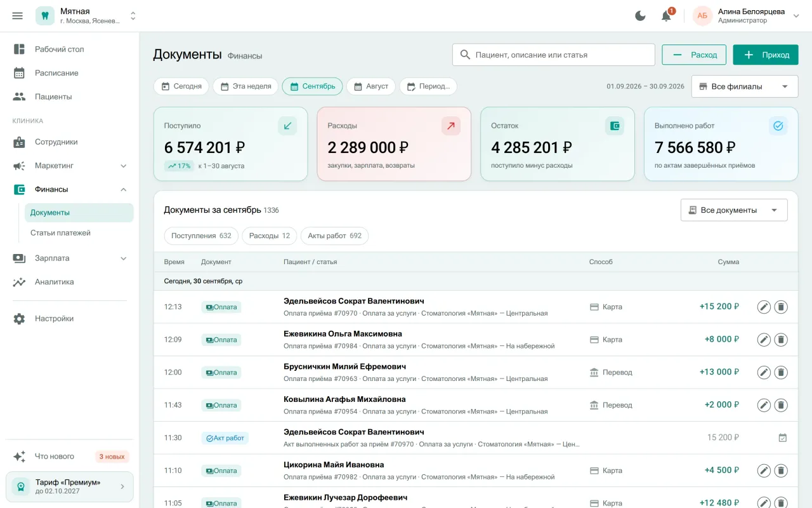Open Статьи платежей submenu item
Image resolution: width=812 pixels, height=508 pixels.
pyautogui.click(x=79, y=233)
